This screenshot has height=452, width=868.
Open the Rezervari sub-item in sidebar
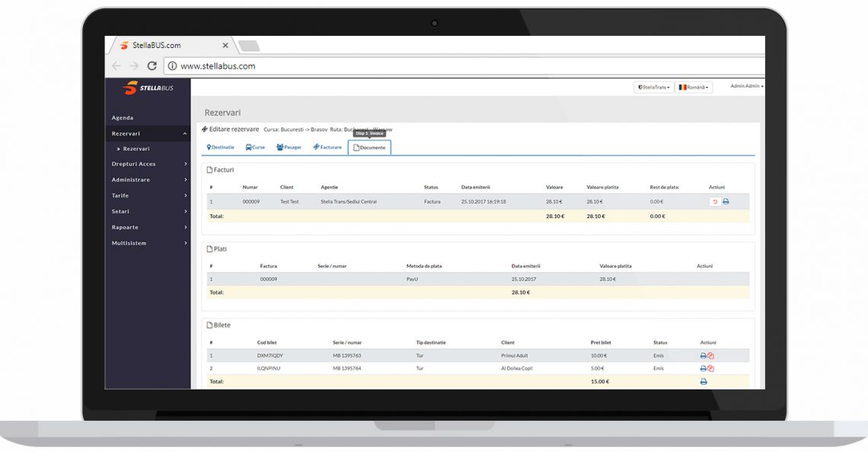point(136,149)
